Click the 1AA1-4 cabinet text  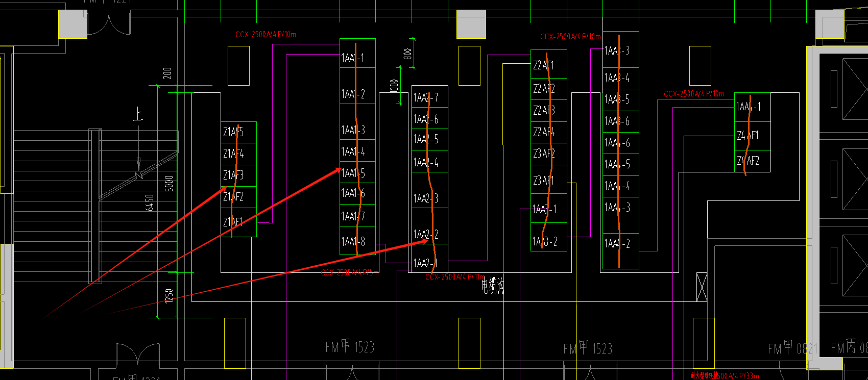[353, 152]
